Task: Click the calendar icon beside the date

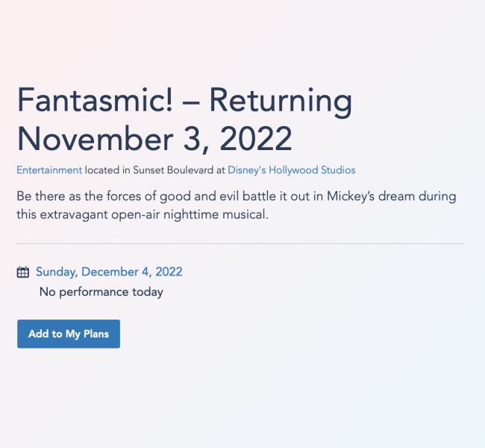Action: point(23,273)
